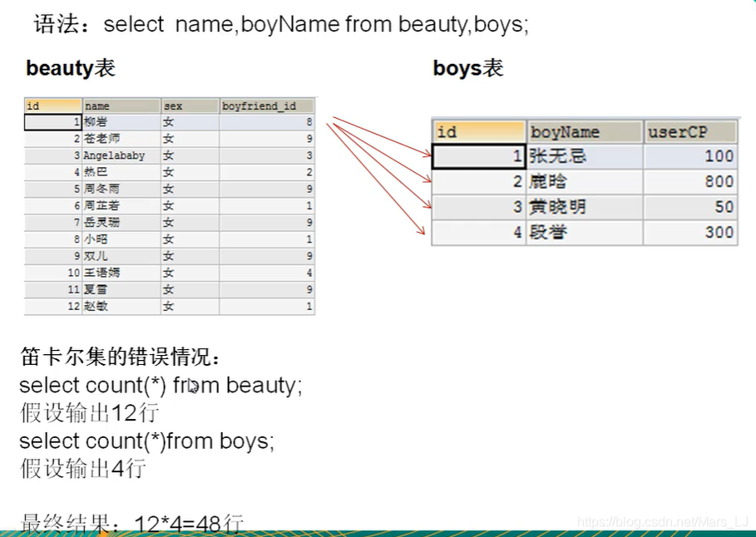This screenshot has width=756, height=537.
Task: Select the name cell '周冬雨'
Action: pos(121,189)
